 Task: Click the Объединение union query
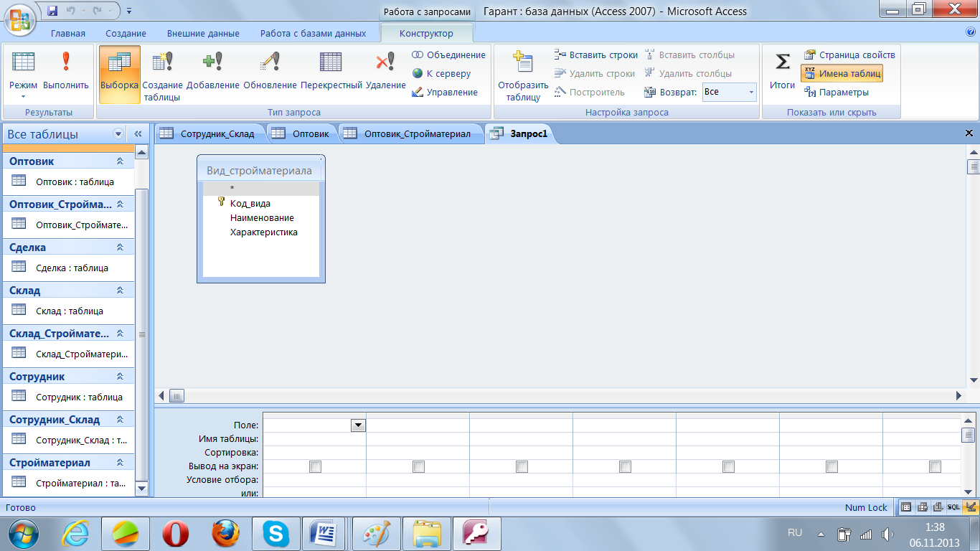click(x=448, y=55)
